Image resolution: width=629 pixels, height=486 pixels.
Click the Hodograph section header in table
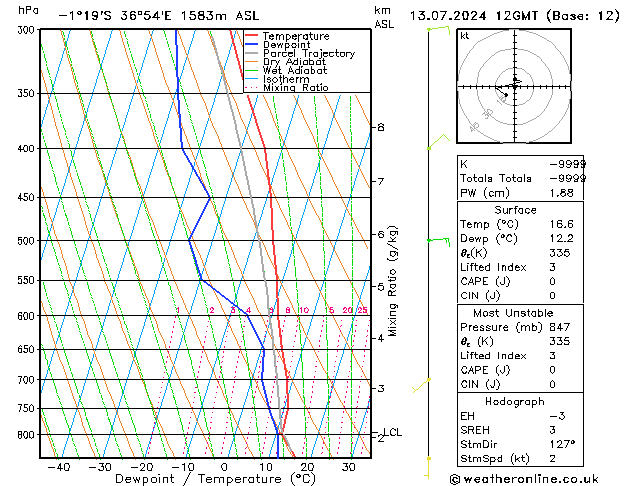point(514,401)
